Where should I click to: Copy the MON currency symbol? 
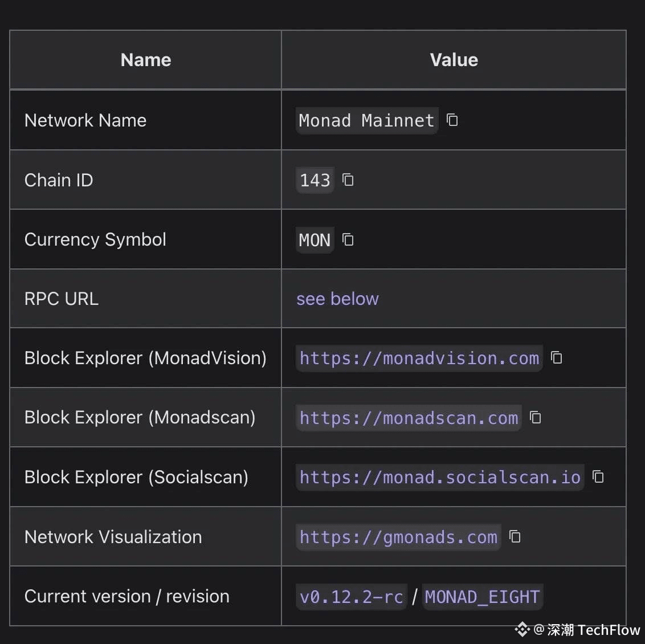(x=348, y=240)
